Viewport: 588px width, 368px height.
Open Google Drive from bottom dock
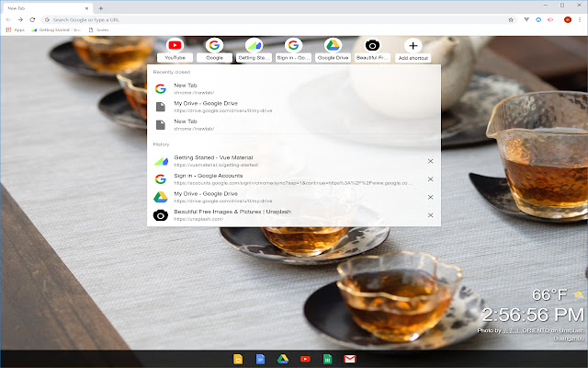(283, 360)
